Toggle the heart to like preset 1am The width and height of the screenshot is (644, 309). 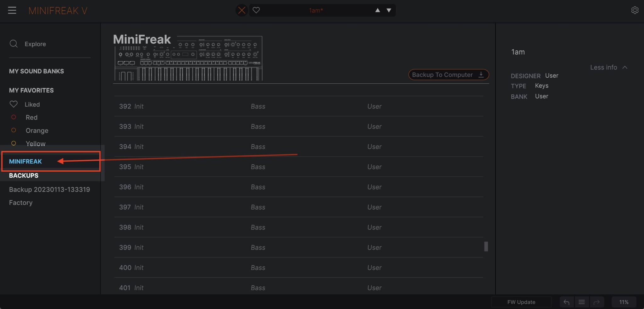(256, 10)
